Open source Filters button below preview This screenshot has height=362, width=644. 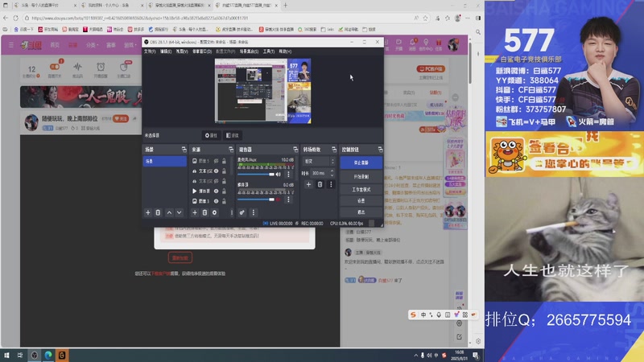click(233, 135)
